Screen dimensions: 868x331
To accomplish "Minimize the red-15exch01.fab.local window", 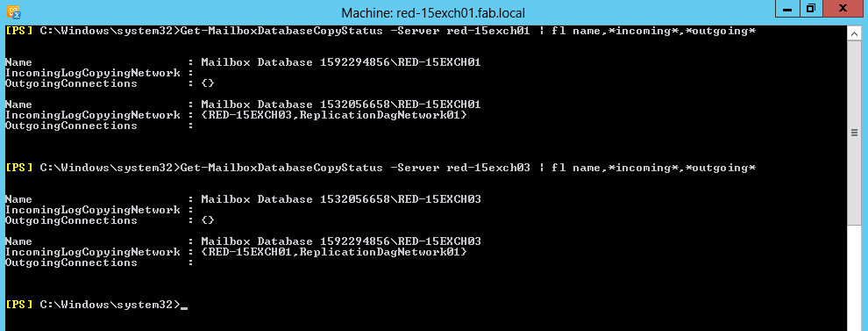I will click(786, 9).
